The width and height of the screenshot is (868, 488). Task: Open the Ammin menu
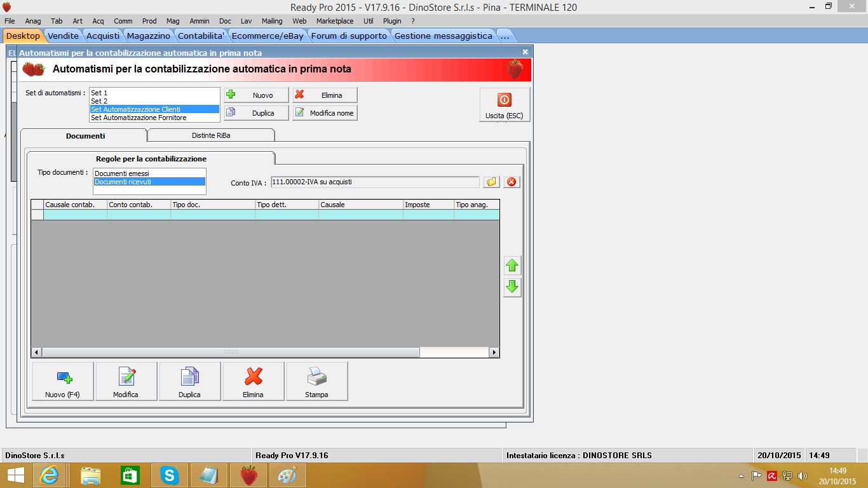[x=200, y=21]
